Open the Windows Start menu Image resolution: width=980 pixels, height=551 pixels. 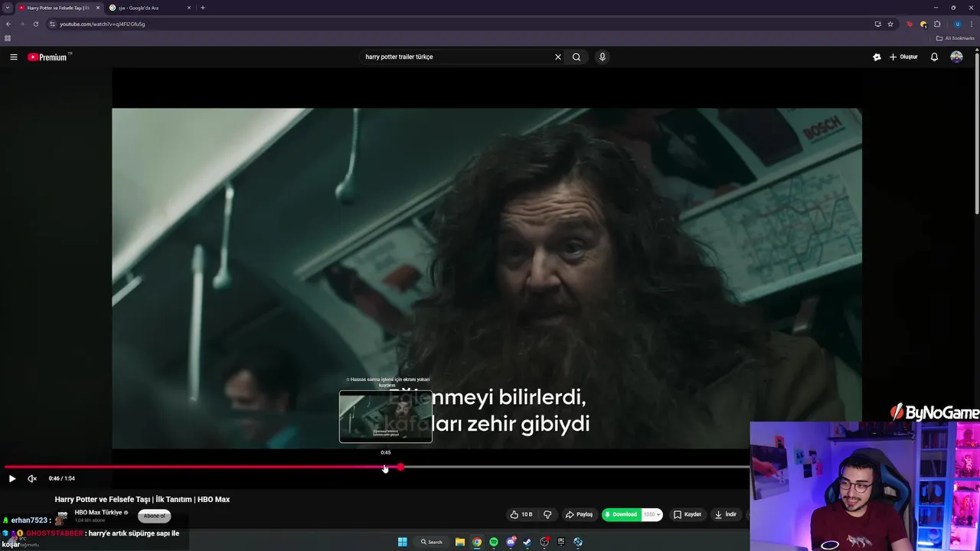click(x=402, y=542)
